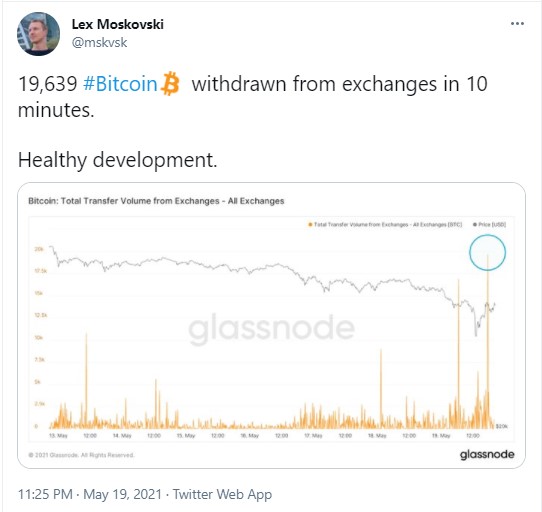Open Lex Moskovski's profile avatar
Screen dimensions: 542x512
click(x=38, y=34)
